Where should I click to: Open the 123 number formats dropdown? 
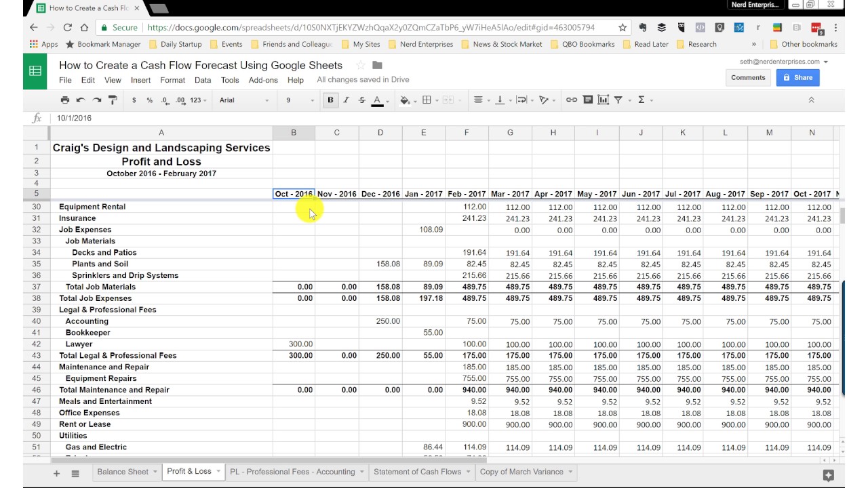[x=199, y=100]
